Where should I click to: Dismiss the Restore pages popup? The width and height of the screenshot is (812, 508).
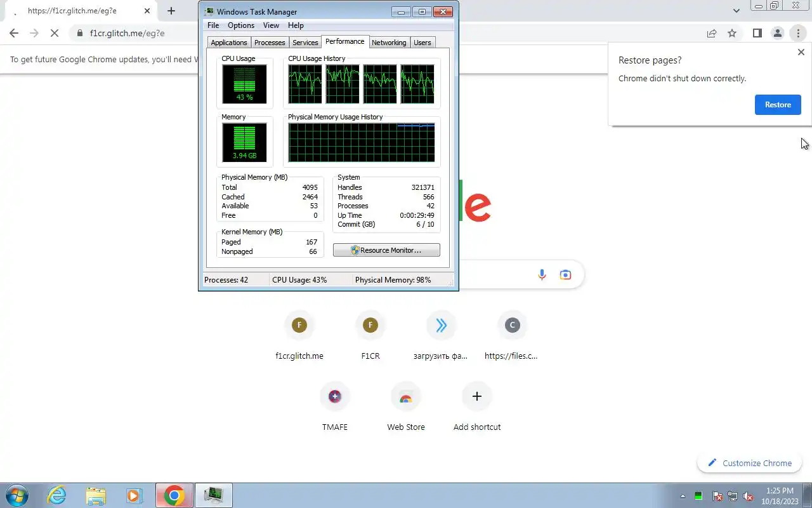pos(801,52)
